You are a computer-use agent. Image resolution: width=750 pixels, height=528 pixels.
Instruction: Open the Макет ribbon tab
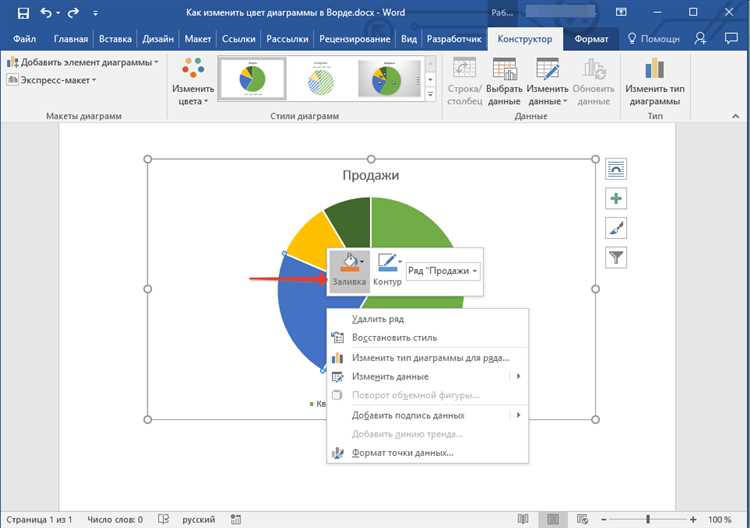coord(198,39)
